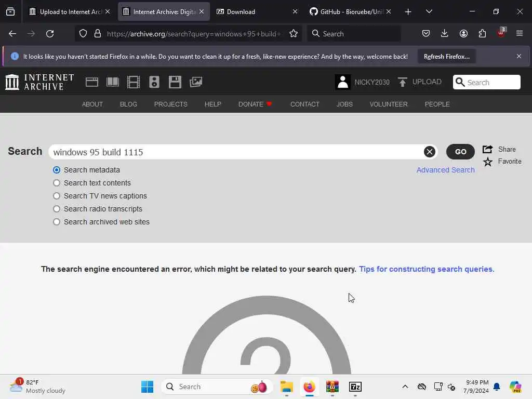Open HELP navigation item
This screenshot has height=399, width=532.
[212, 104]
